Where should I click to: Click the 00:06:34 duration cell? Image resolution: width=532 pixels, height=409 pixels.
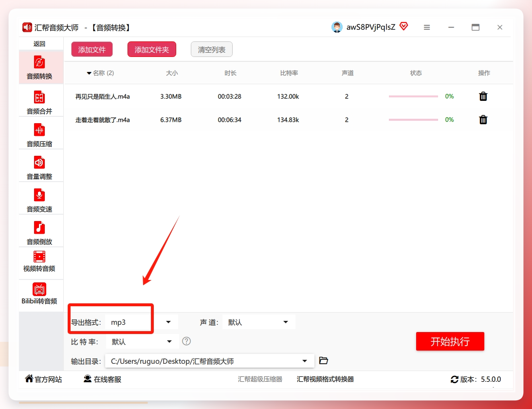pyautogui.click(x=229, y=120)
